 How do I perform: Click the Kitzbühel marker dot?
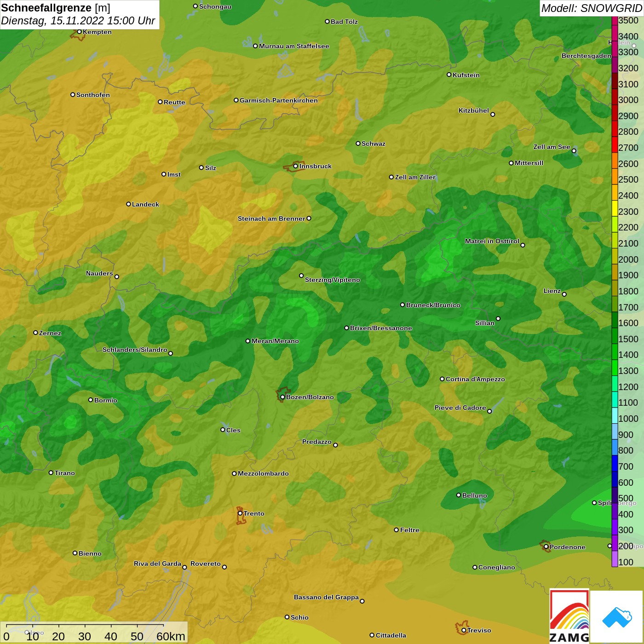coord(493,115)
